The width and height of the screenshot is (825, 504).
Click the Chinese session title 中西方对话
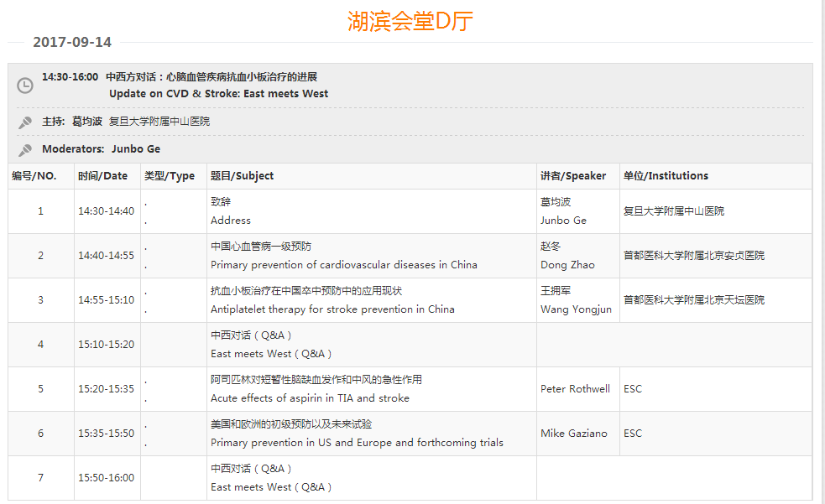pos(211,76)
